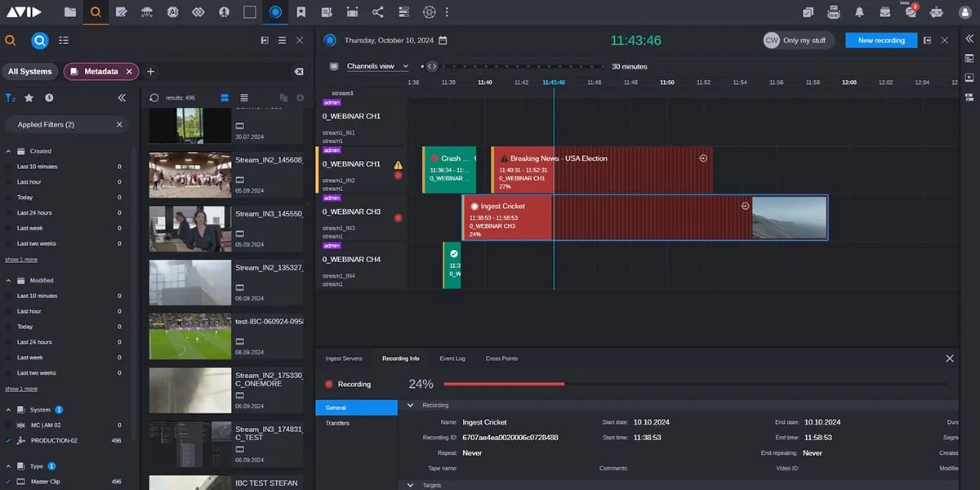This screenshot has width=980, height=490.
Task: Open the tasks checklist icon in top bar
Action: point(808,12)
